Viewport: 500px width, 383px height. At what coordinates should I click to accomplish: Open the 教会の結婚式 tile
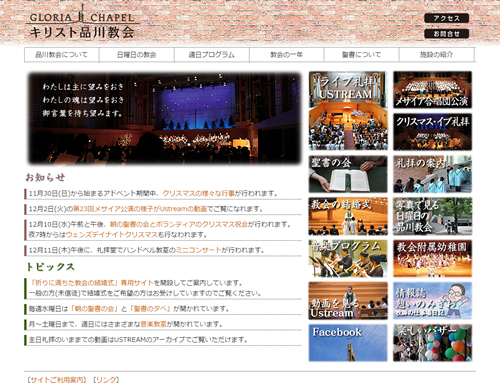tap(348, 216)
